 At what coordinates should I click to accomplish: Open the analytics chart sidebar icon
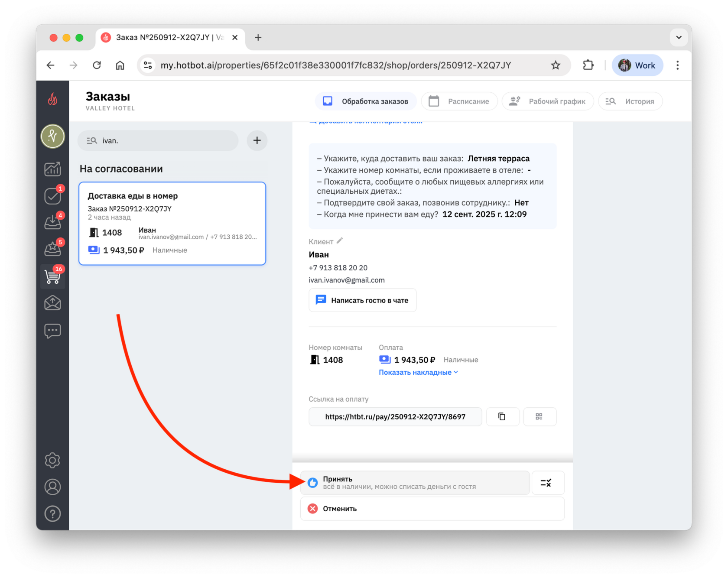(x=52, y=169)
